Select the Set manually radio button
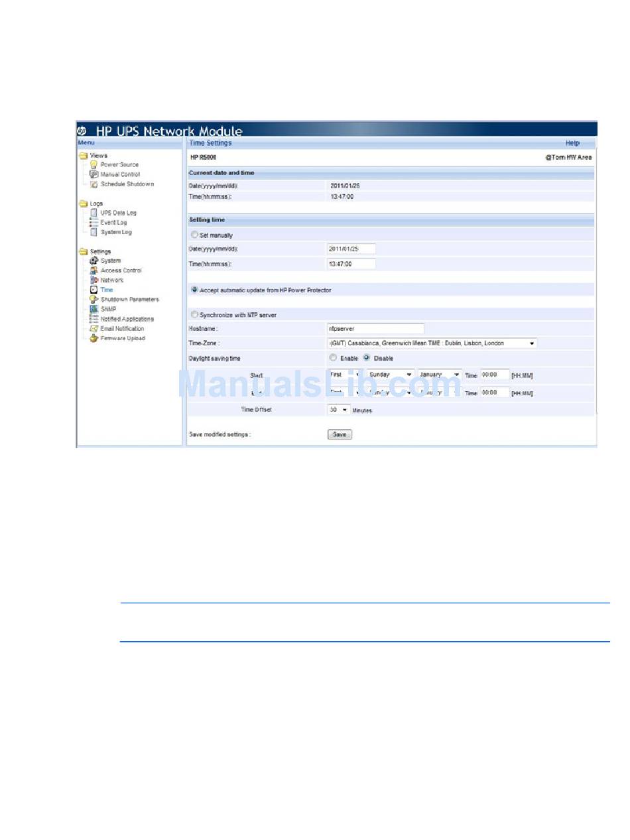This screenshot has height=840, width=630. pos(194,235)
